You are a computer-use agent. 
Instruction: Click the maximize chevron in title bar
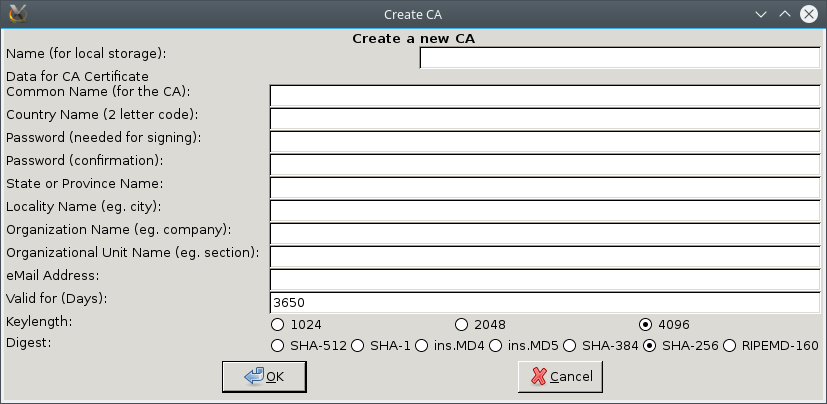785,14
